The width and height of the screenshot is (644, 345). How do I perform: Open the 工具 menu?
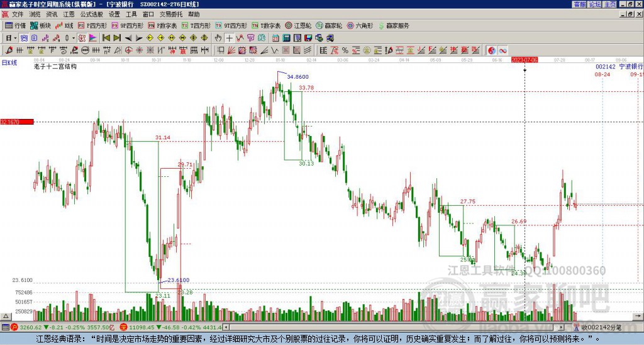[x=131, y=14]
